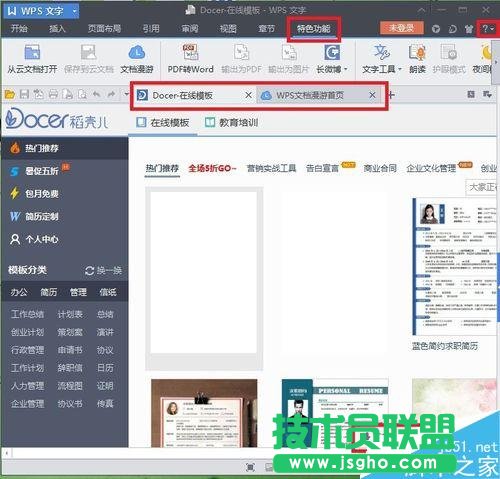The image size is (500, 479).
Task: Enable 护眼模式 eye protection mode
Action: coord(449,59)
